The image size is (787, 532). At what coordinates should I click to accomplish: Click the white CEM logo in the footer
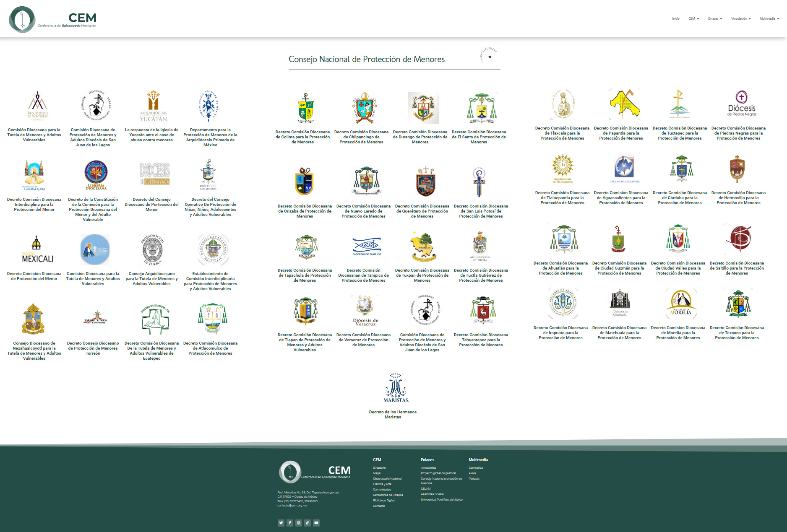point(315,472)
